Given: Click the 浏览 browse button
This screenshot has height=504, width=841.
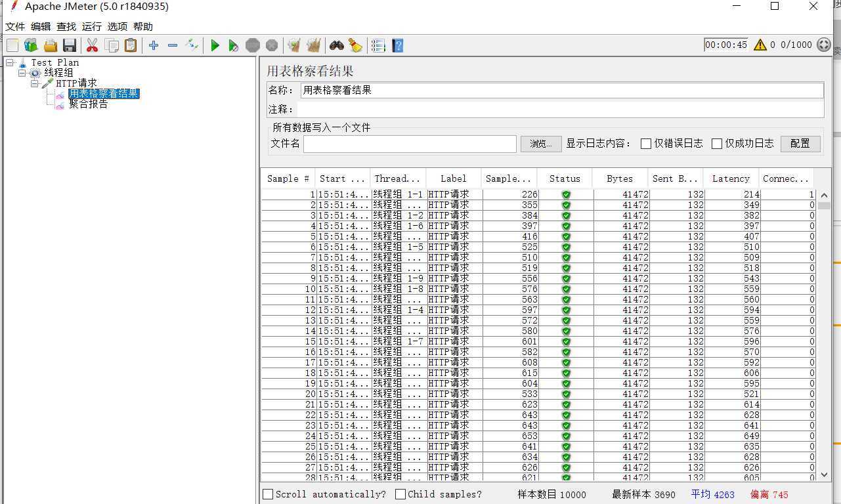Looking at the screenshot, I should (540, 144).
